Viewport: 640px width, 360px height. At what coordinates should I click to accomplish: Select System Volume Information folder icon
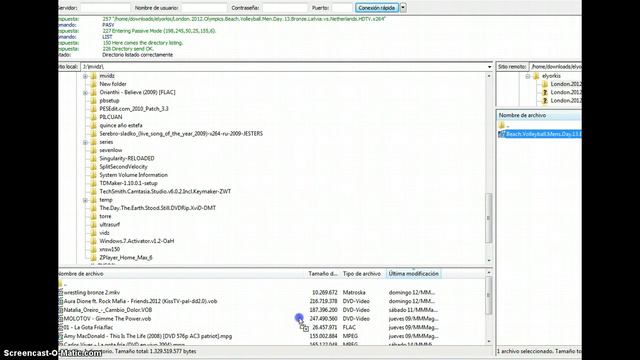click(x=93, y=175)
